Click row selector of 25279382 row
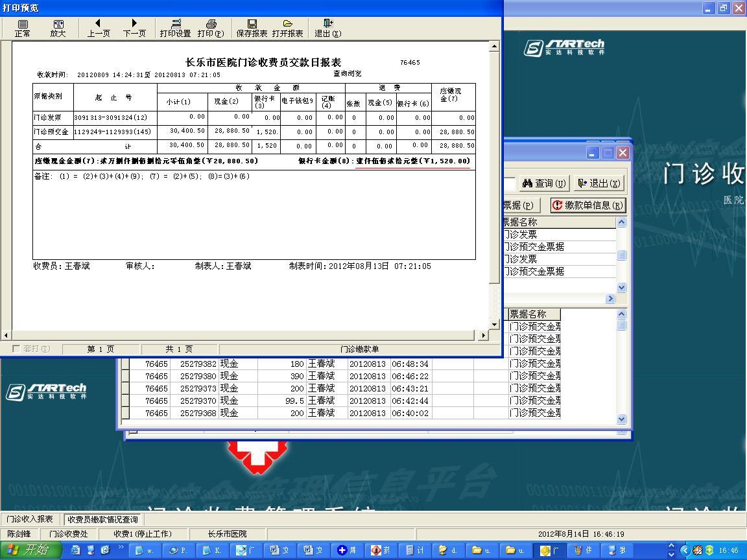Viewport: 747px width, 560px height. pyautogui.click(x=126, y=364)
